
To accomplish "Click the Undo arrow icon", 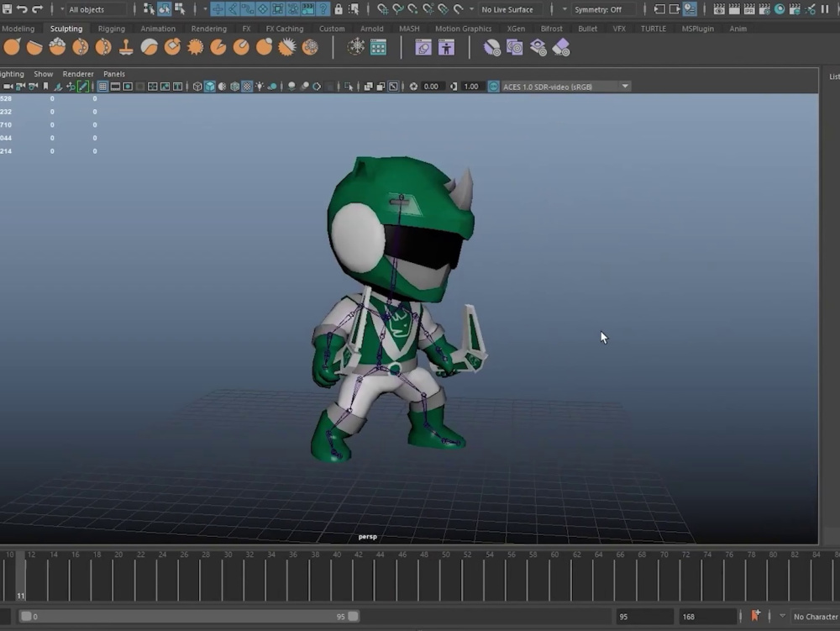I will (x=22, y=8).
